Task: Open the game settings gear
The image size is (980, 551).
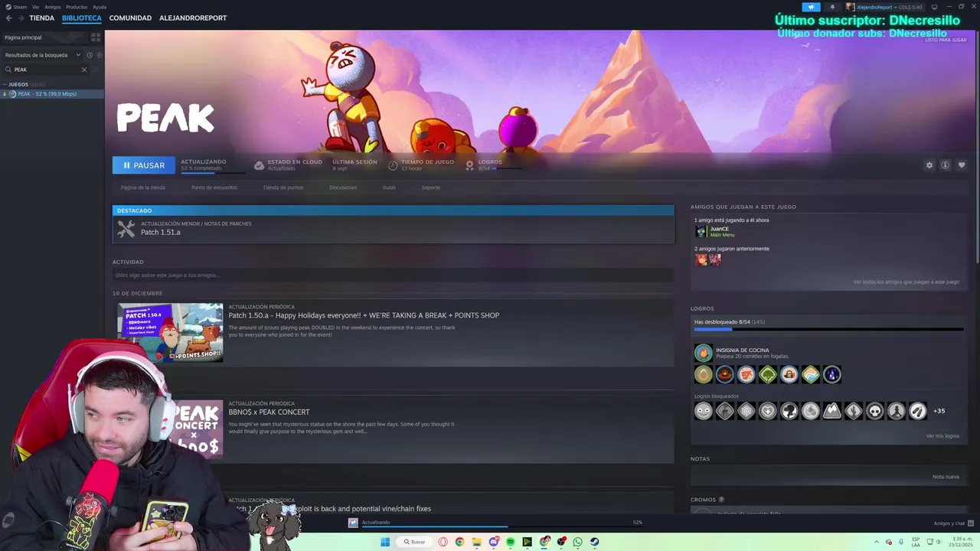Action: (x=929, y=165)
